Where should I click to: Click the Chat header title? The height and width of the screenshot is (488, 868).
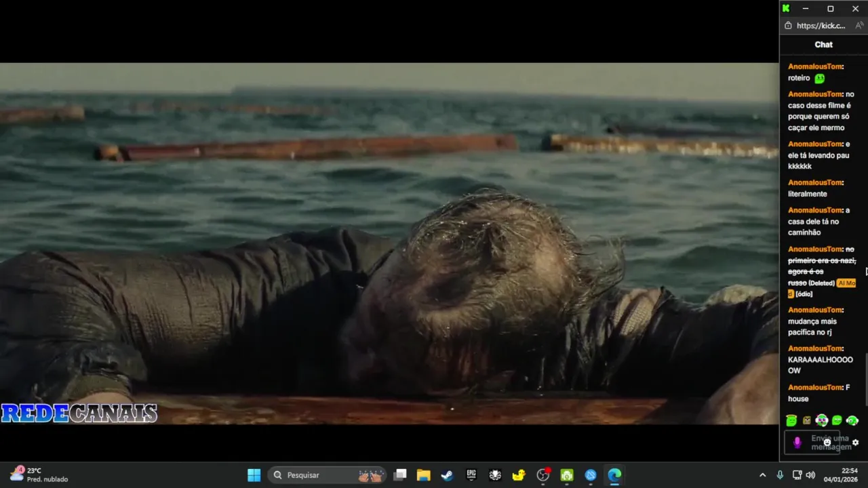pos(824,45)
